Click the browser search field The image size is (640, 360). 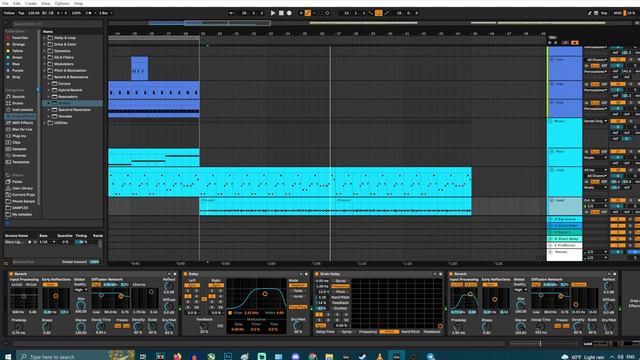(57, 24)
